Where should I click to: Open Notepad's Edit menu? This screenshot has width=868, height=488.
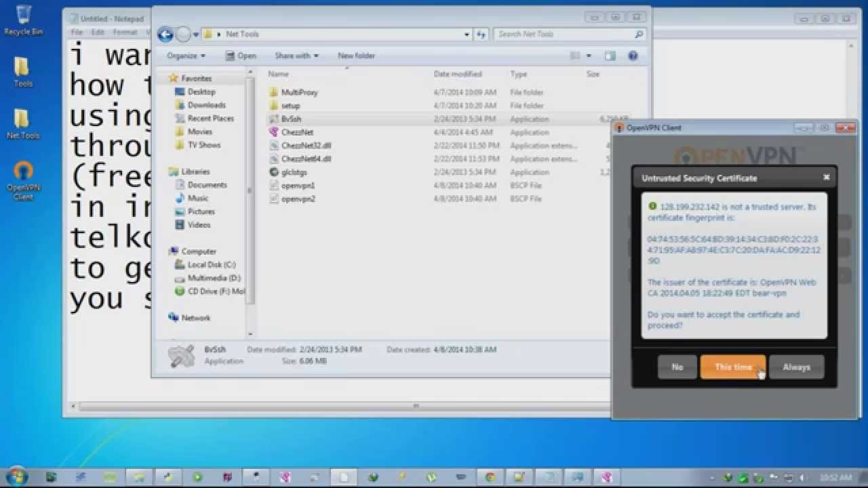(98, 32)
